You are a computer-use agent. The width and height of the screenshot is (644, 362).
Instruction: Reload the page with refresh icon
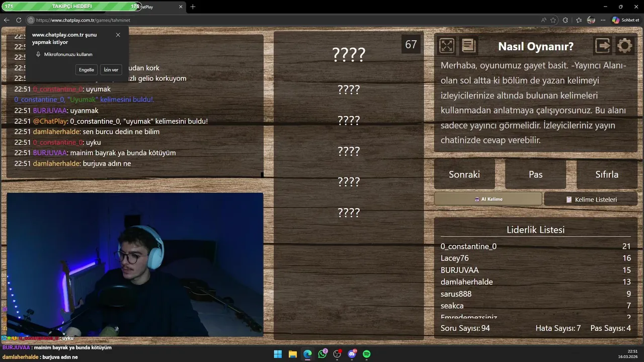tap(19, 20)
